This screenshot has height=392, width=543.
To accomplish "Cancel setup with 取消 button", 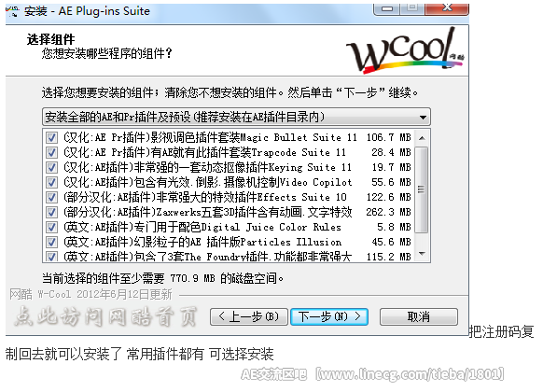I will pos(419,316).
